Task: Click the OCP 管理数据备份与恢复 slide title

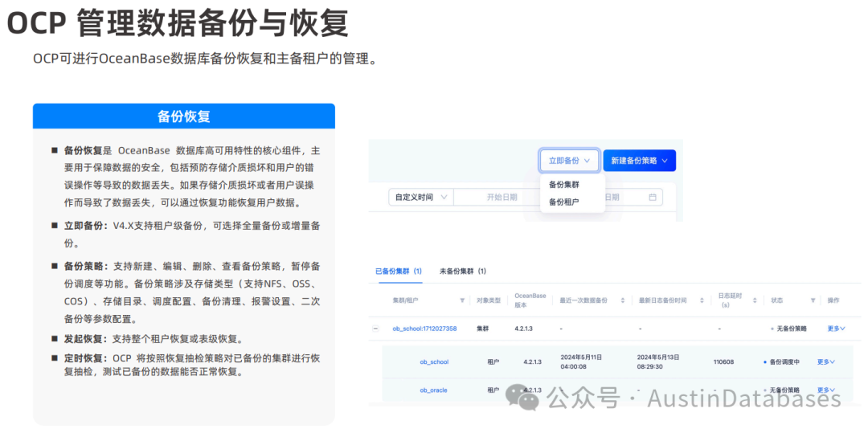Action: tap(178, 22)
